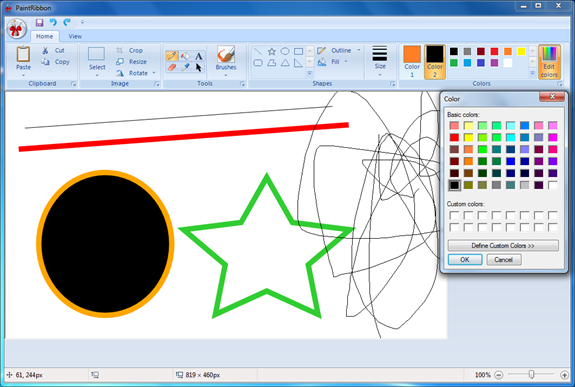The image size is (575, 387).
Task: Open the Image group dialog launcher
Action: pyautogui.click(x=157, y=84)
